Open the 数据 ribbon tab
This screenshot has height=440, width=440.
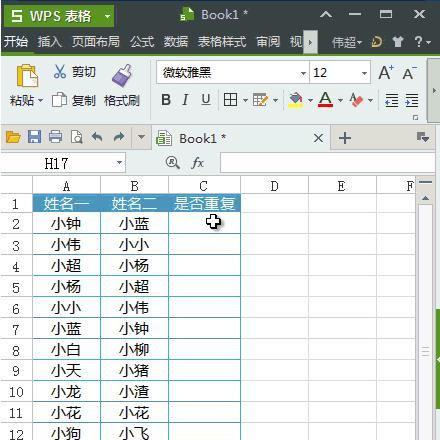(x=176, y=42)
